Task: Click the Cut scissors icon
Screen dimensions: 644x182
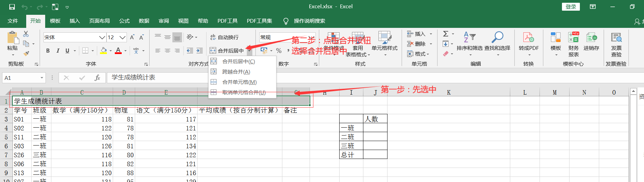Action: pyautogui.click(x=26, y=34)
